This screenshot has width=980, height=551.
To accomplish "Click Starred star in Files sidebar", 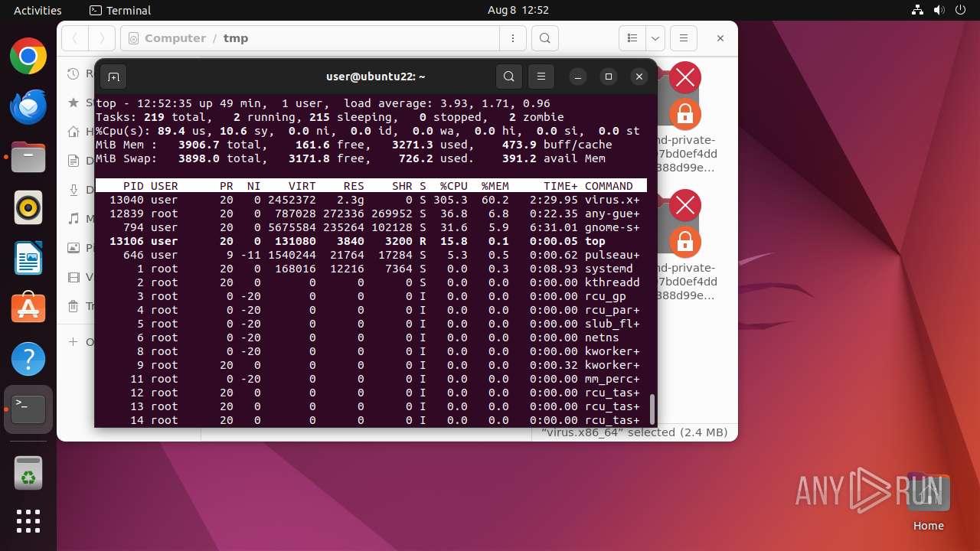I will (73, 102).
